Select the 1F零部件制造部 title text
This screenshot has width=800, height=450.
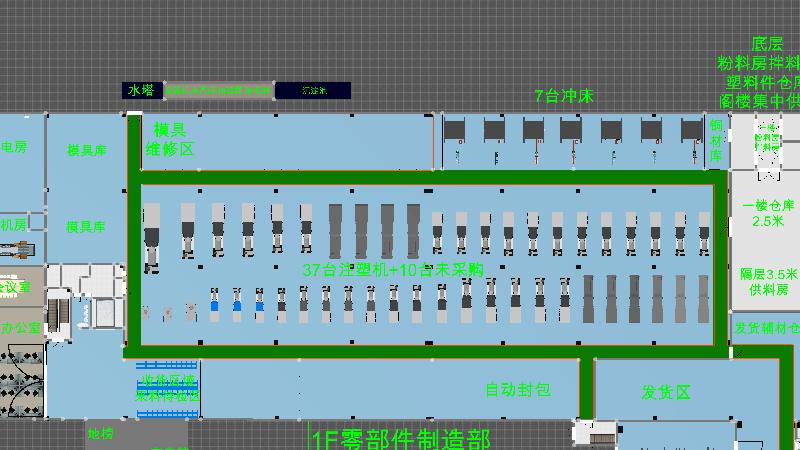[x=400, y=438]
